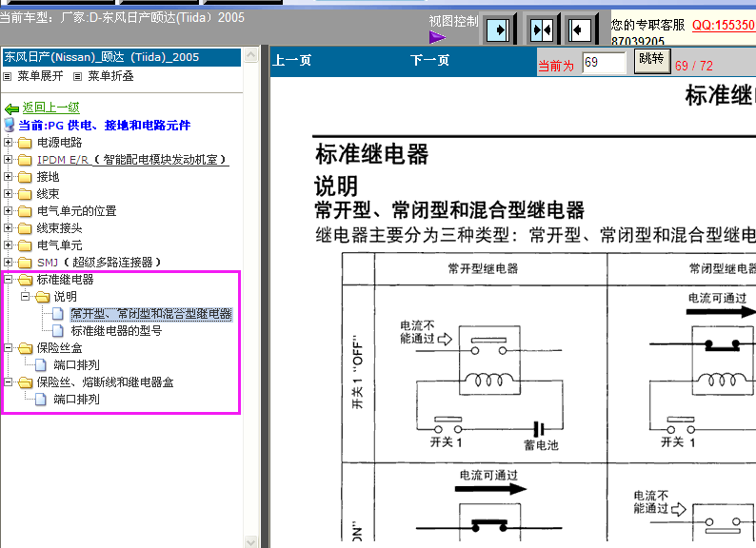The height and width of the screenshot is (548, 756).
Task: Click the document icon for 标准继电器的型号
Action: tap(58, 331)
